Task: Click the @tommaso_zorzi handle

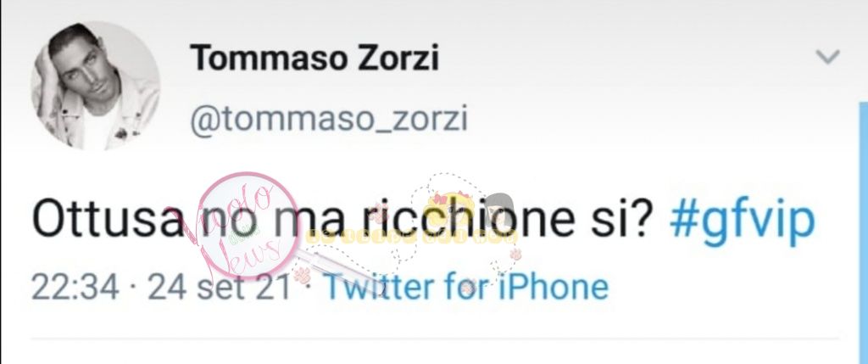Action: point(329,119)
